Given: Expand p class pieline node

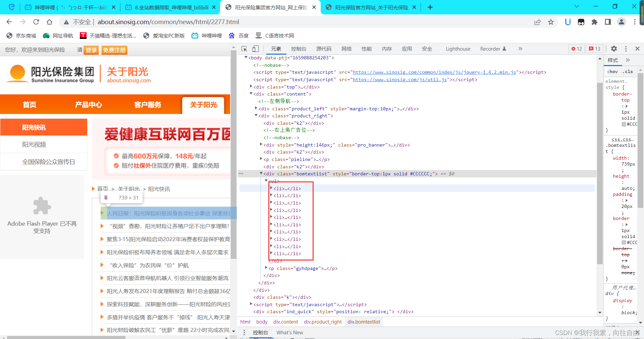Looking at the screenshot, I should (x=261, y=159).
